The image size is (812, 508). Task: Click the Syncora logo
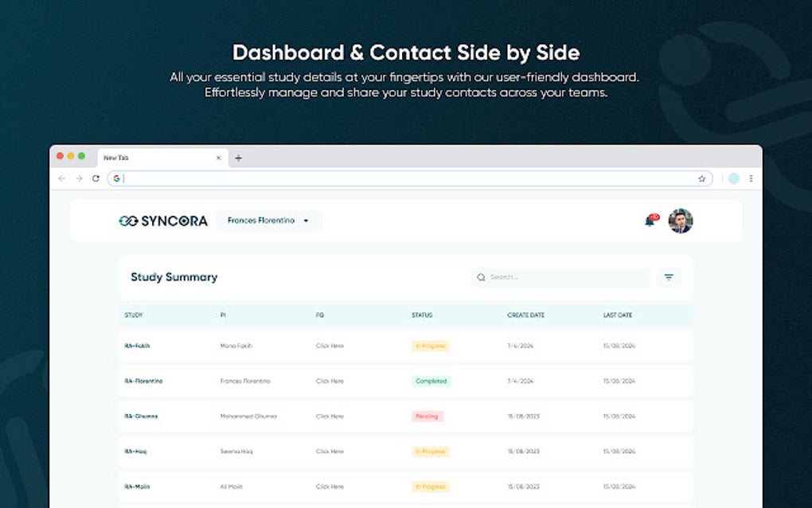click(163, 221)
